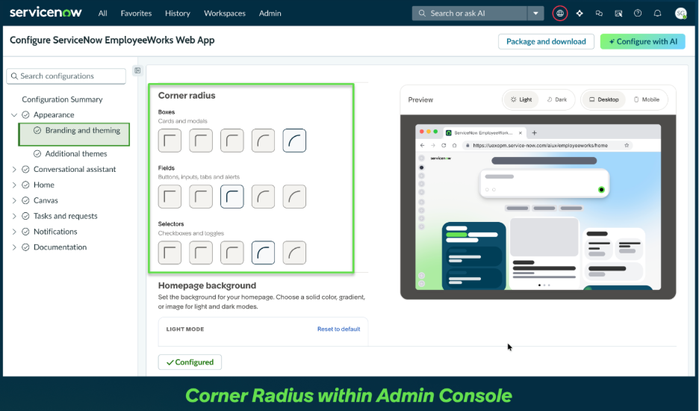Collapse the Appearance tree section
This screenshot has height=411, width=699.
point(14,115)
